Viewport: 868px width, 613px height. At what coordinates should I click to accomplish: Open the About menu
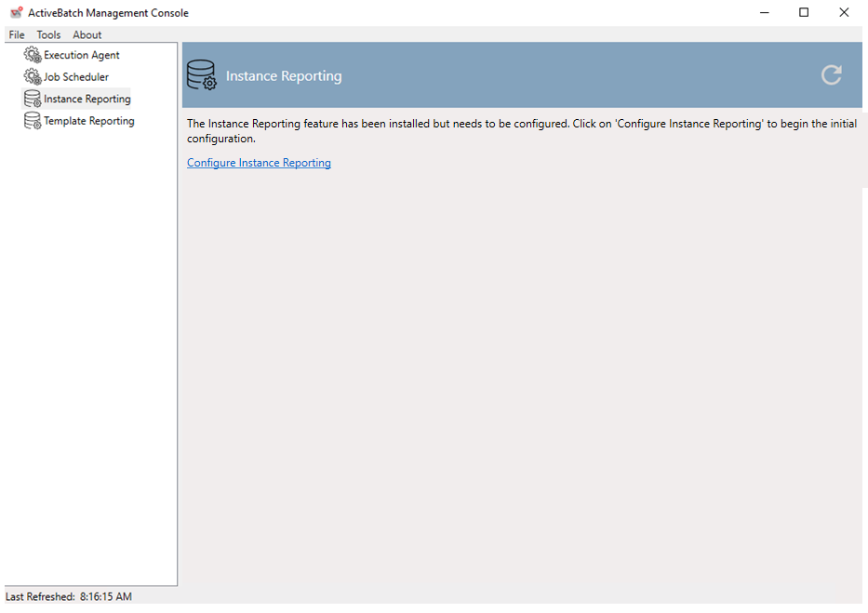[87, 34]
